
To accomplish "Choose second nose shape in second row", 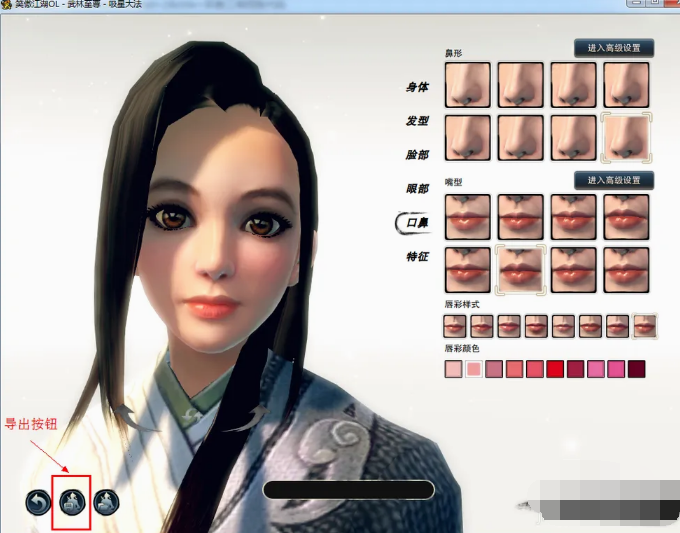I will click(520, 137).
